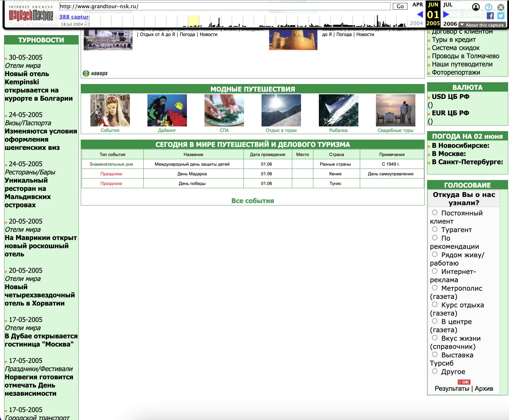Viewport: 509px width, 420px height.
Task: Open the События thumbnail image
Action: pyautogui.click(x=110, y=110)
